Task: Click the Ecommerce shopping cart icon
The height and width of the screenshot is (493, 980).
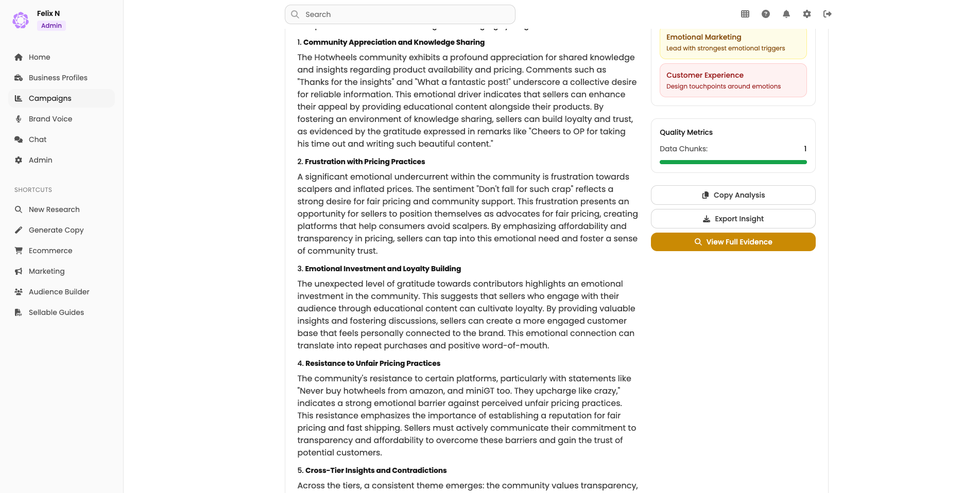Action: tap(19, 251)
